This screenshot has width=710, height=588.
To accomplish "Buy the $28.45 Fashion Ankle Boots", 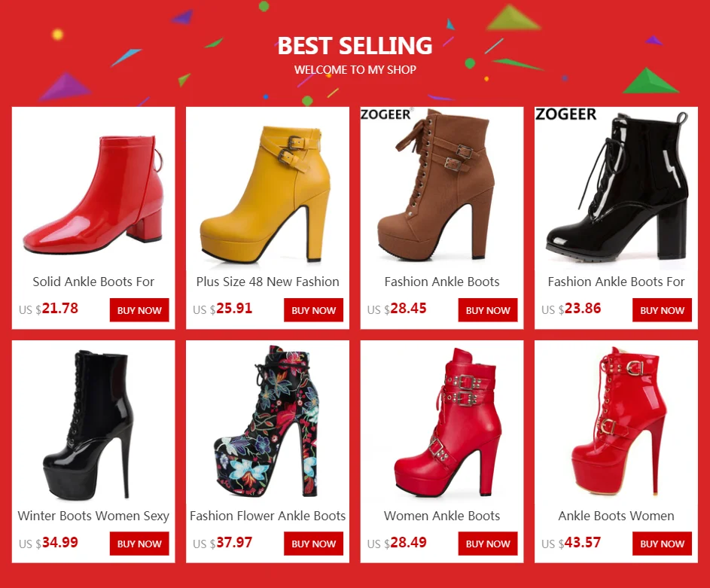I will (x=488, y=310).
